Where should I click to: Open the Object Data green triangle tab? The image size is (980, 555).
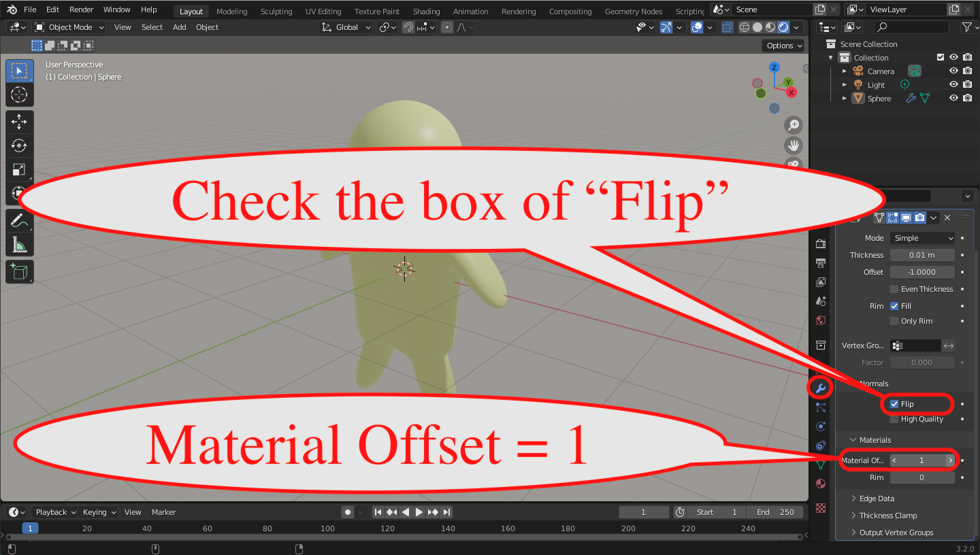point(821,465)
